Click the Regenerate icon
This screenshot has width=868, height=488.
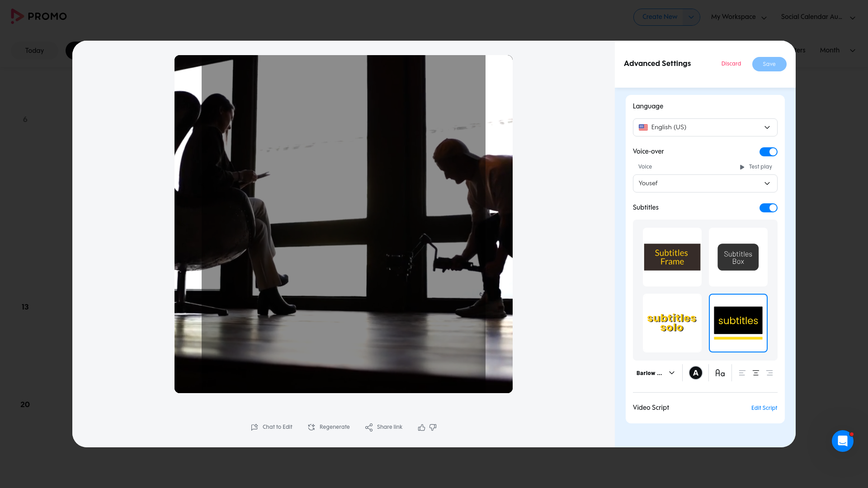coord(311,427)
